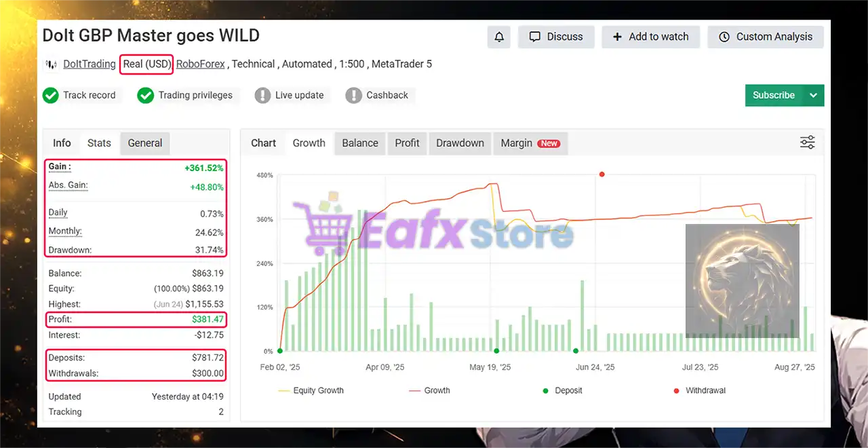Viewport: 868px width, 448px height.
Task: Click the green deposit marker at Feb 02
Action: (x=279, y=351)
